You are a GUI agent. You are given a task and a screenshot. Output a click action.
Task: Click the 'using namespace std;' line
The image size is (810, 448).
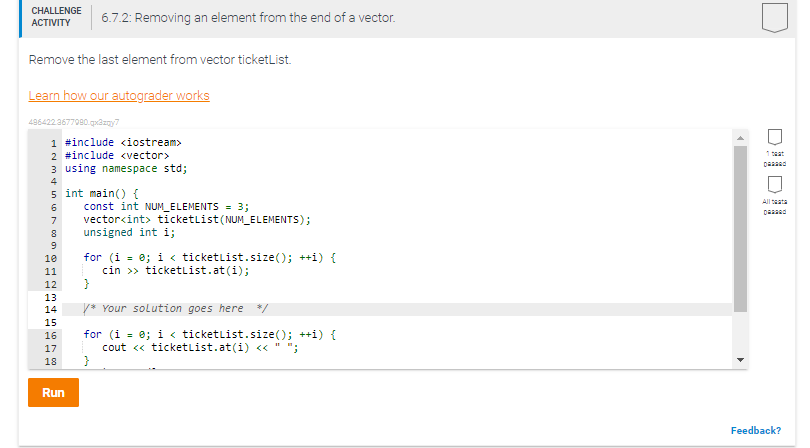tap(126, 168)
